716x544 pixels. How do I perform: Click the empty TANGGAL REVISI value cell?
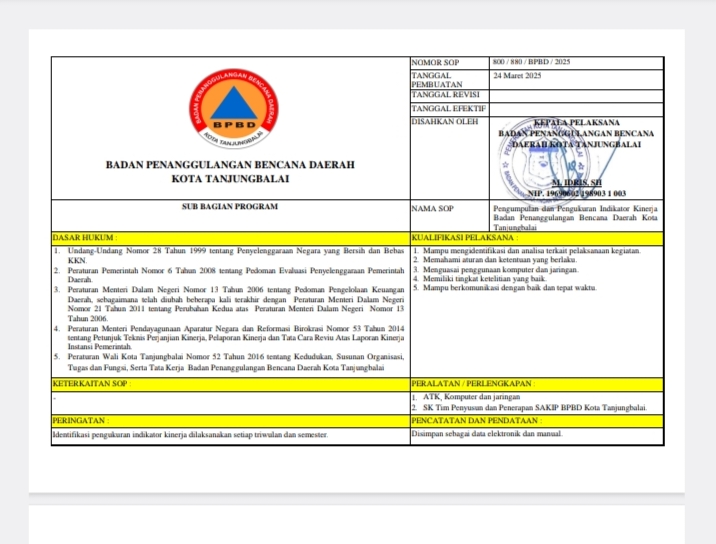576,95
